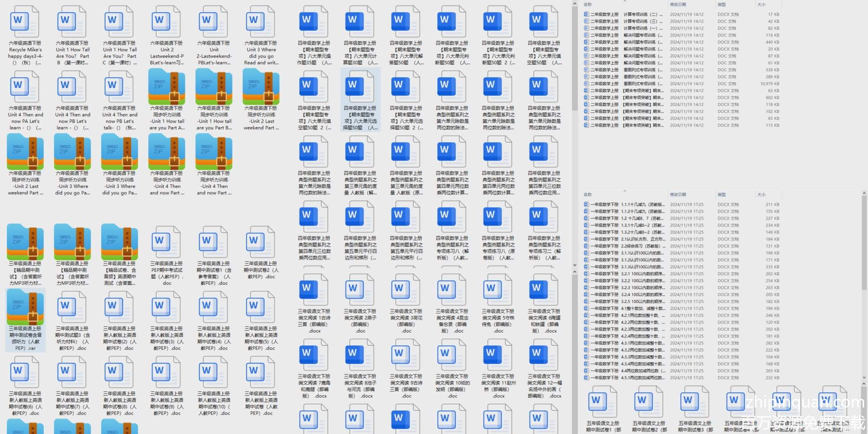Select 一年级数学下册 4.1整十数加、减整十数 list row
868x434 pixels.
pyautogui.click(x=681, y=309)
